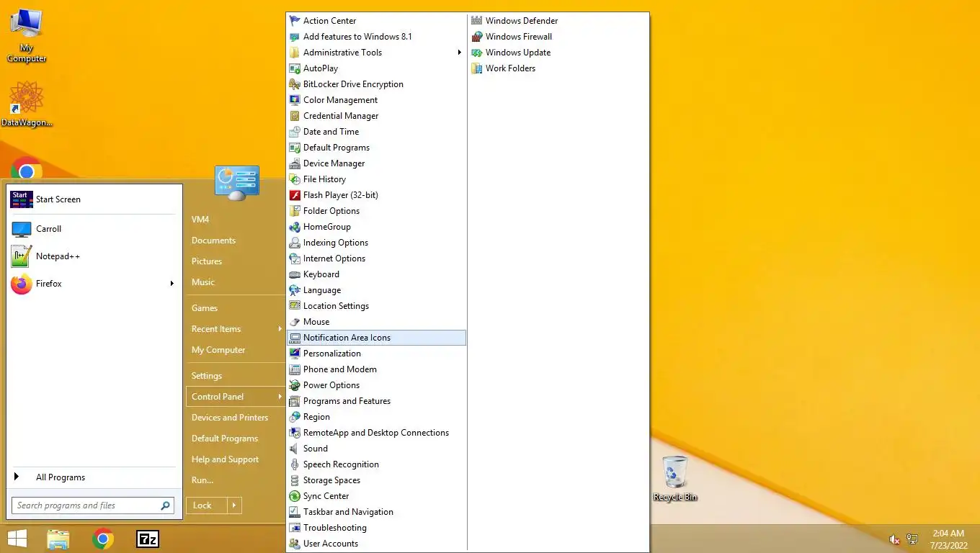Click the Recycle Bin desktop icon

[x=675, y=478]
